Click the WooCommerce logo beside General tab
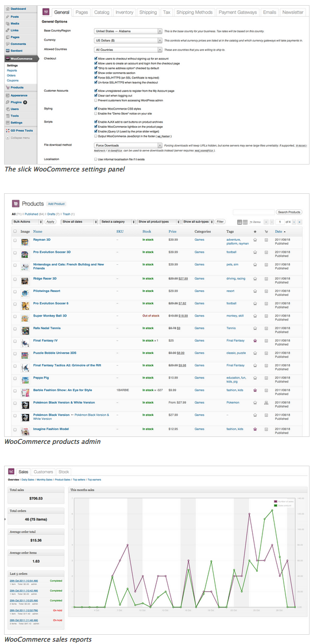Image resolution: width=313 pixels, height=644 pixels. (46, 12)
